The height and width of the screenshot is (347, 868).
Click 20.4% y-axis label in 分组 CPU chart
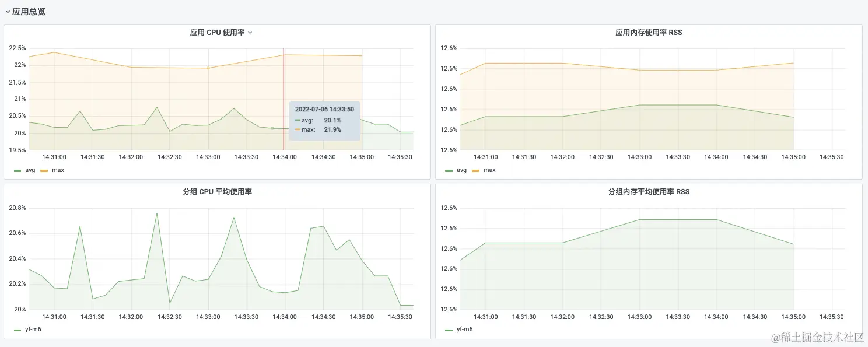[x=17, y=258]
